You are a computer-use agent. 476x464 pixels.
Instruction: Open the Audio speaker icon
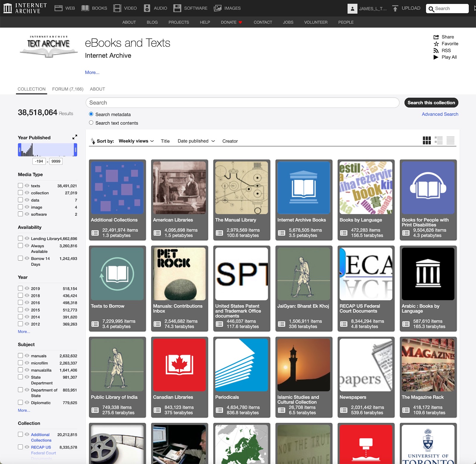(147, 8)
